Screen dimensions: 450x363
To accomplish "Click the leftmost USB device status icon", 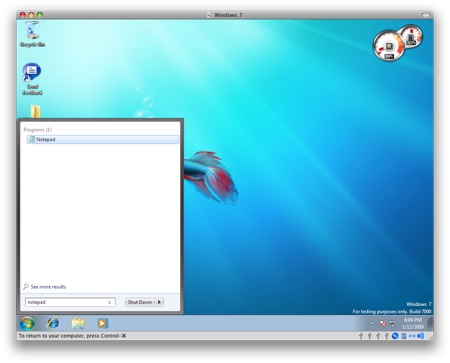I will [x=361, y=336].
